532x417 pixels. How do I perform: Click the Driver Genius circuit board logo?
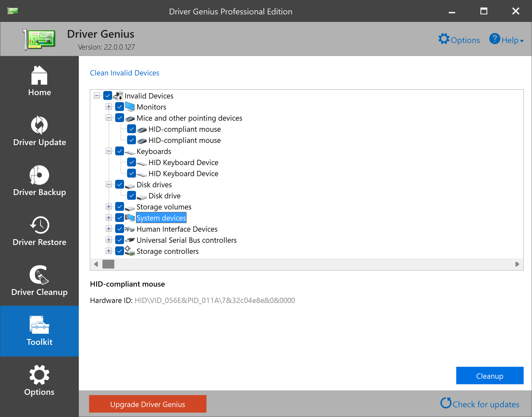[39, 39]
